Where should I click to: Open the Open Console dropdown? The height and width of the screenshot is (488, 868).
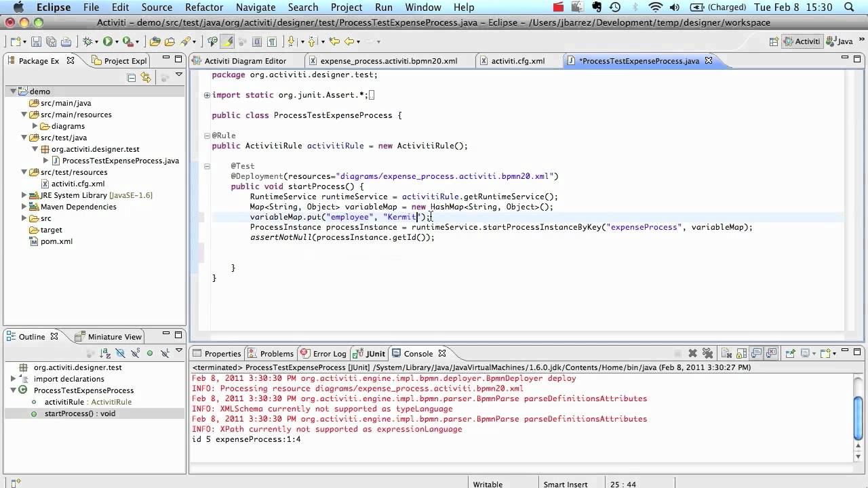(834, 354)
